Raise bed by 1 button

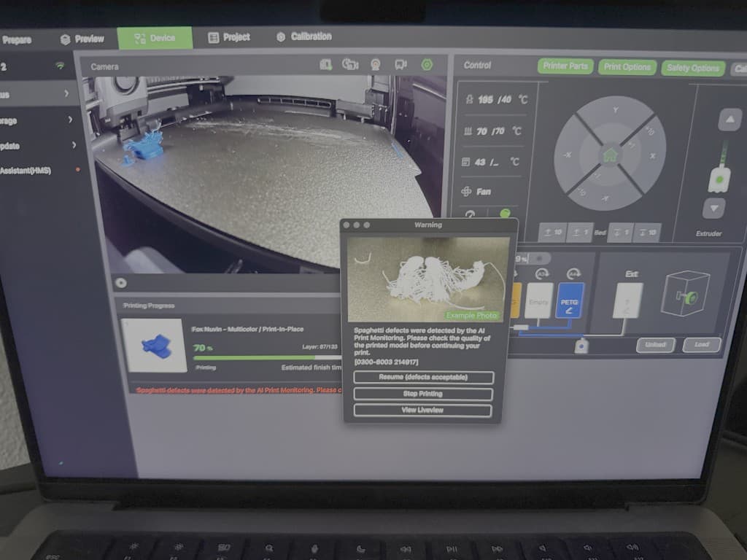(580, 232)
